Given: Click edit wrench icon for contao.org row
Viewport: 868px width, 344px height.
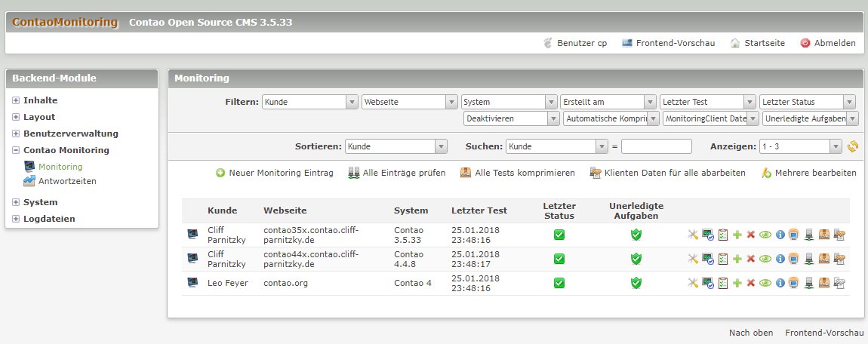Looking at the screenshot, I should coord(693,283).
